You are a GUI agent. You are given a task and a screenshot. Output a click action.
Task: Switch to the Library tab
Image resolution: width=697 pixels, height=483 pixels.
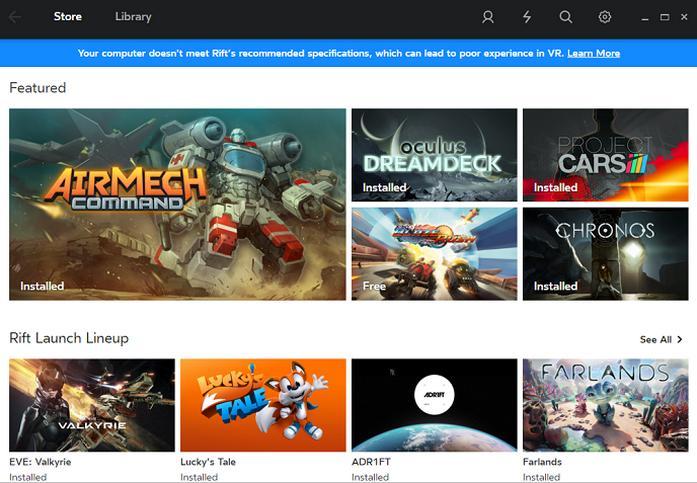pos(133,16)
